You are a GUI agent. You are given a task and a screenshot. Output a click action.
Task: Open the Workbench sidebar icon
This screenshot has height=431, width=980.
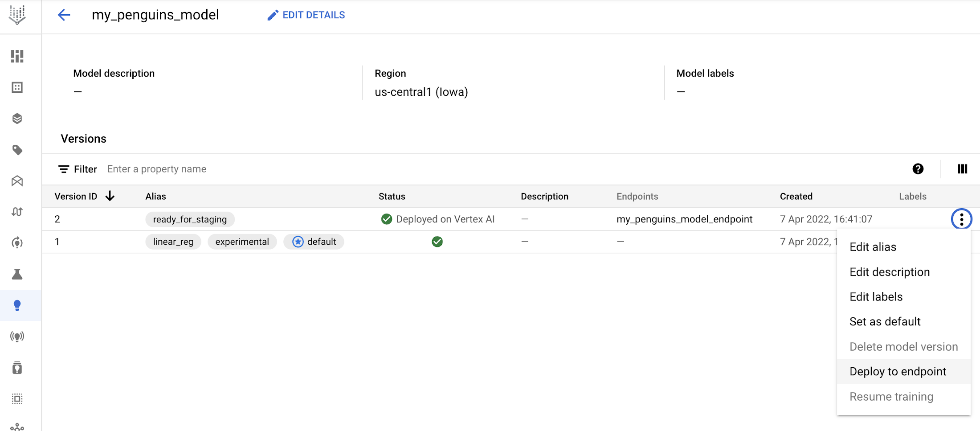click(x=17, y=181)
